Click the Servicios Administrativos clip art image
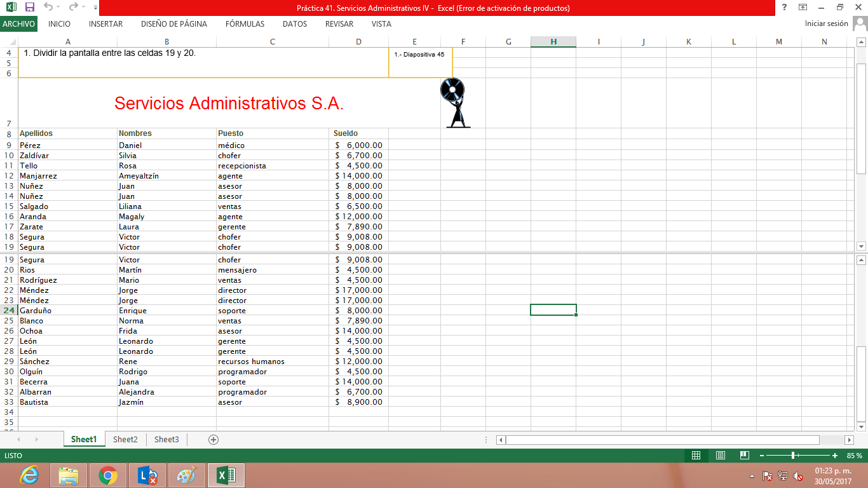This screenshot has width=868, height=488. coord(456,102)
